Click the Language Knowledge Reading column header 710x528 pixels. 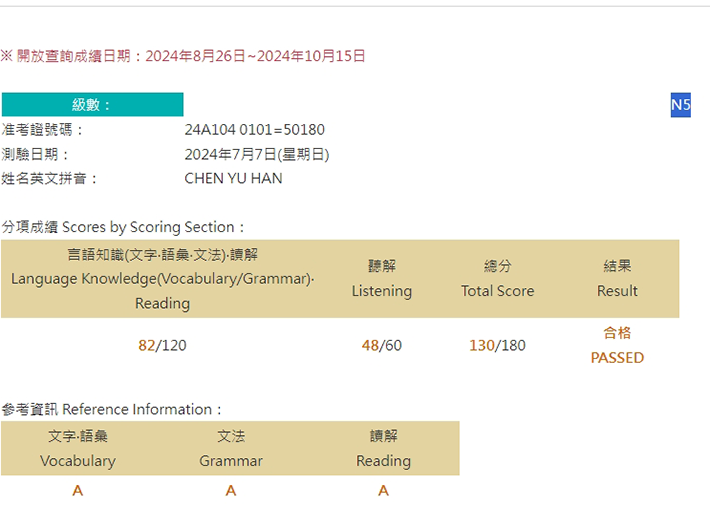pyautogui.click(x=163, y=279)
